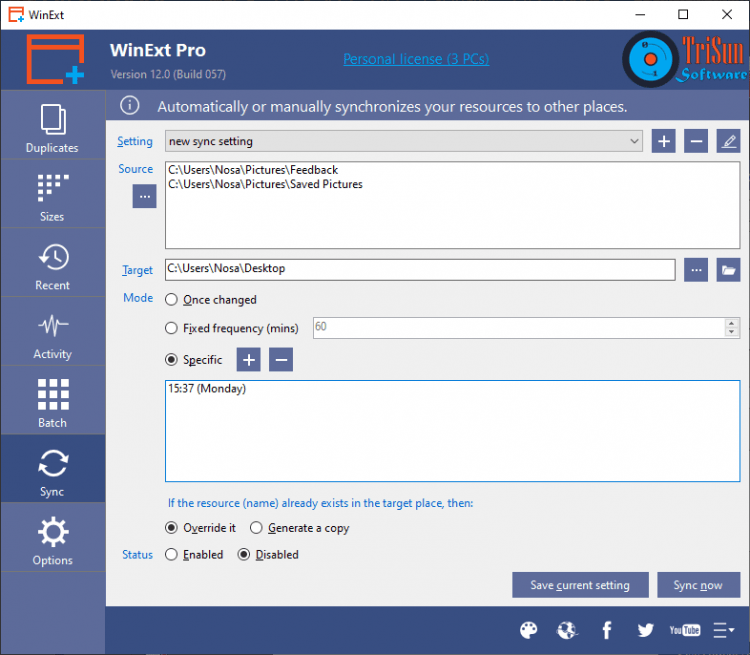
Task: Open the bottom-right menu dropdown
Action: point(724,630)
